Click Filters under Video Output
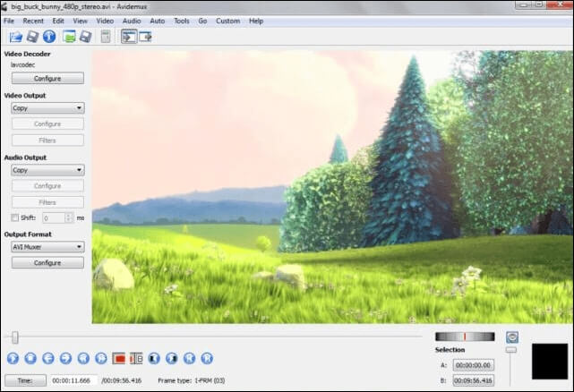 [x=47, y=141]
